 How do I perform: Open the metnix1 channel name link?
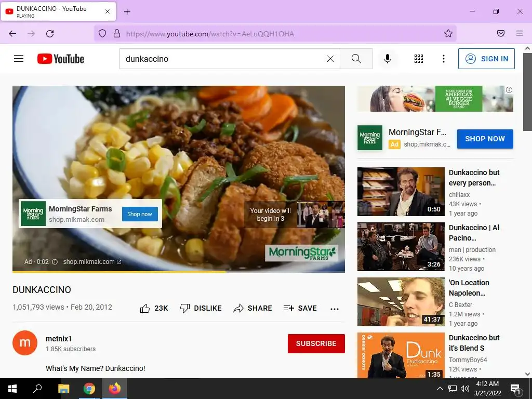pos(59,339)
